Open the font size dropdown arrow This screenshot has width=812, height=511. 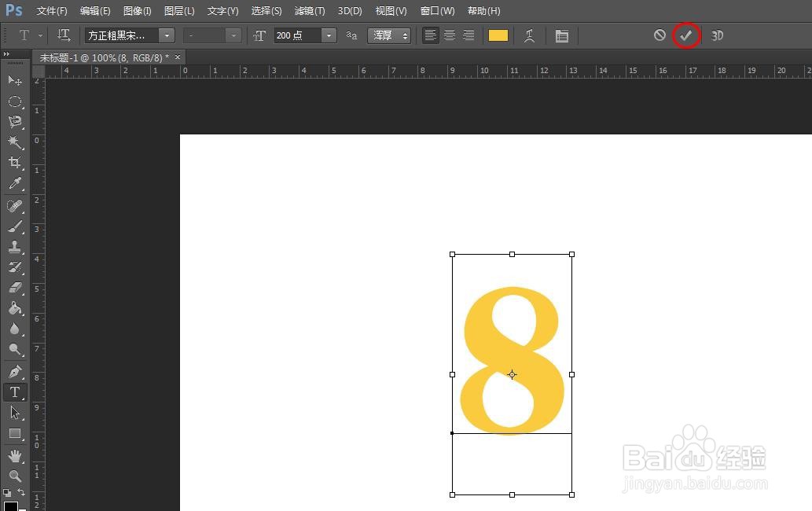pos(329,35)
